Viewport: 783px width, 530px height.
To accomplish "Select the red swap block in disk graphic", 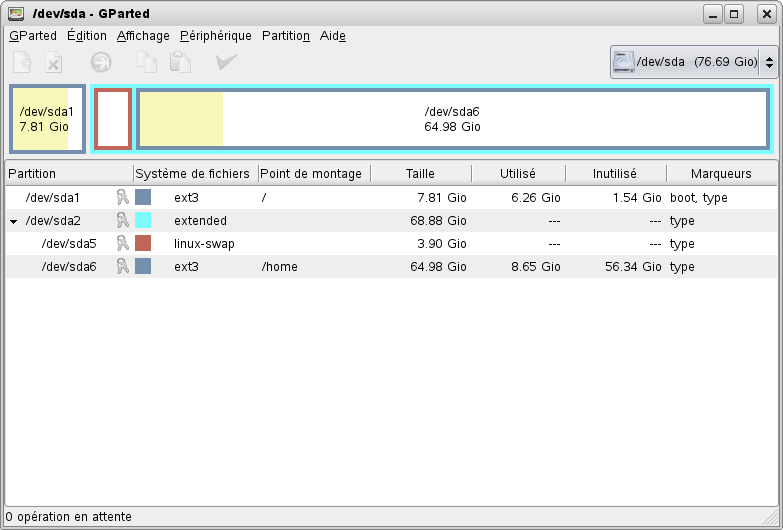I will (x=113, y=119).
